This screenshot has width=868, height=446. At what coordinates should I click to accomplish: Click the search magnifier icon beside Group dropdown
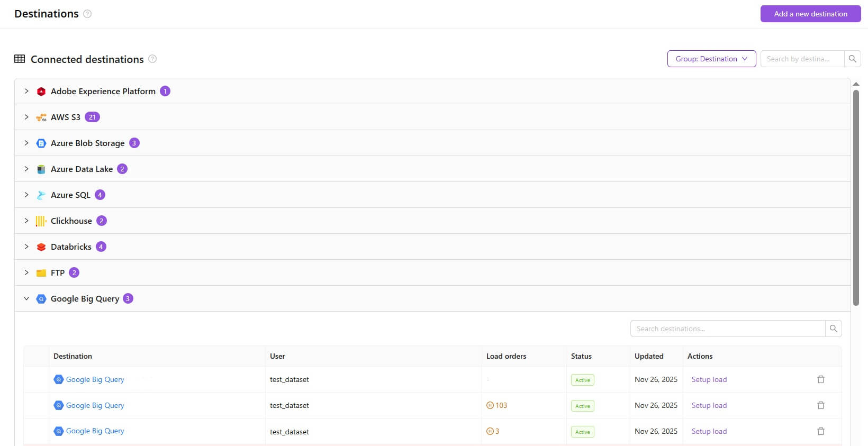[852, 59]
